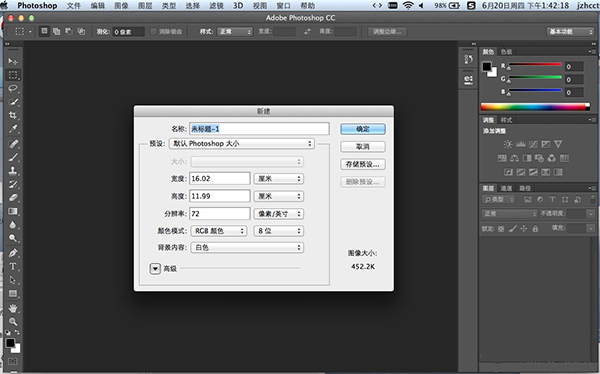The height and width of the screenshot is (374, 600).
Task: Open the 8 位 bit depth dropdown
Action: coord(279,231)
